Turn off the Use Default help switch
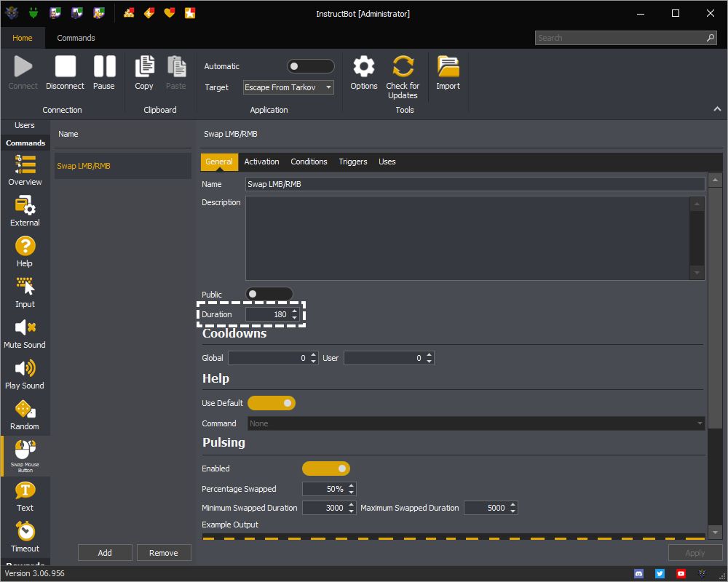 (x=272, y=403)
